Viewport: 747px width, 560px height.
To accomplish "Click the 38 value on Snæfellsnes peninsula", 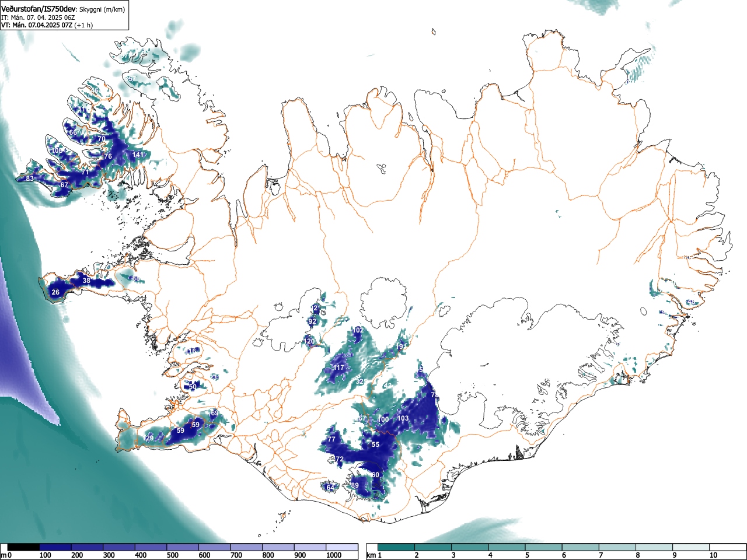I will click(x=86, y=281).
